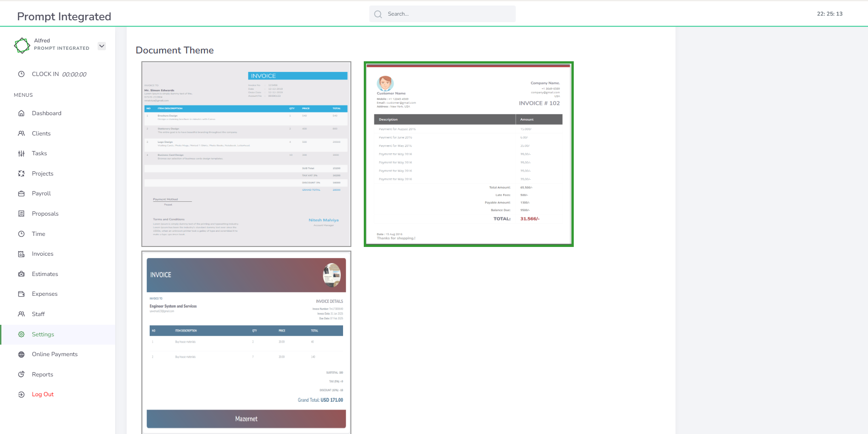Click the Proposals document icon
Image resolution: width=868 pixels, height=434 pixels.
pyautogui.click(x=21, y=214)
